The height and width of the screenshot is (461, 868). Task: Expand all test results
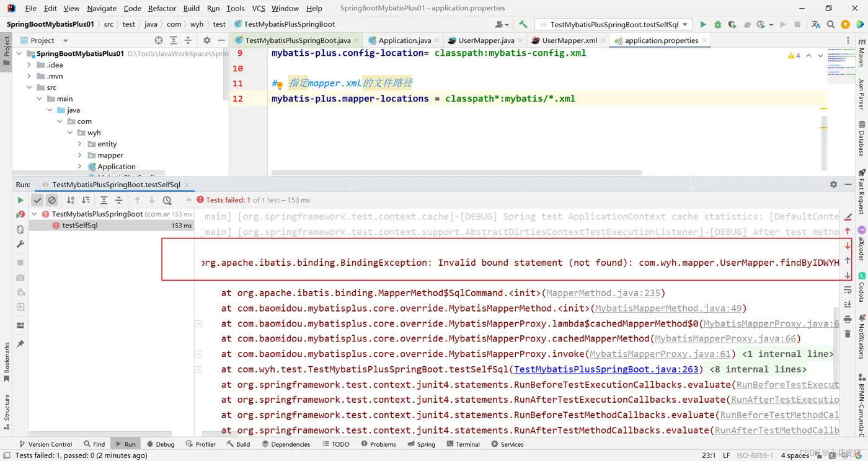(104, 200)
